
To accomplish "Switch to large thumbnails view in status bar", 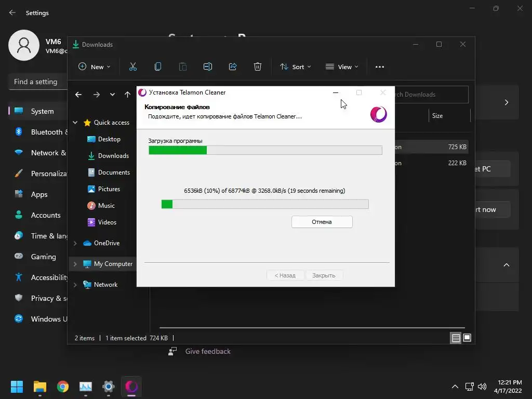I will [467, 338].
